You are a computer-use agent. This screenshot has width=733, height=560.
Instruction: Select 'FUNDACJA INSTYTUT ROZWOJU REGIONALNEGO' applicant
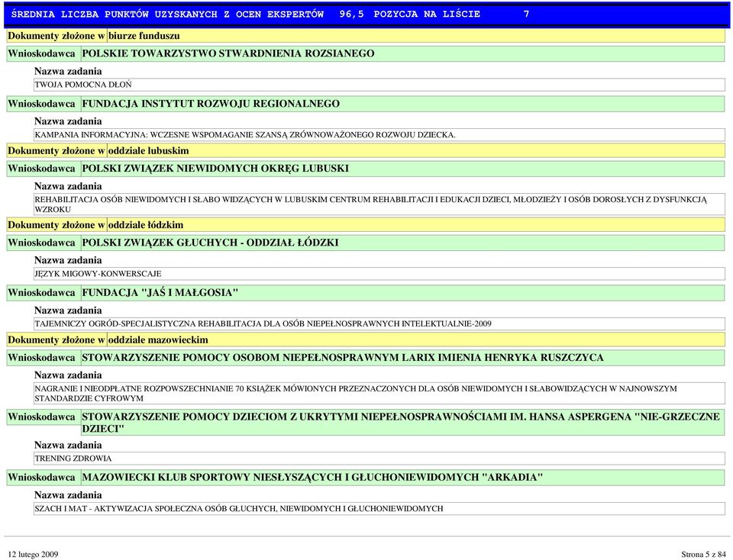point(211,104)
